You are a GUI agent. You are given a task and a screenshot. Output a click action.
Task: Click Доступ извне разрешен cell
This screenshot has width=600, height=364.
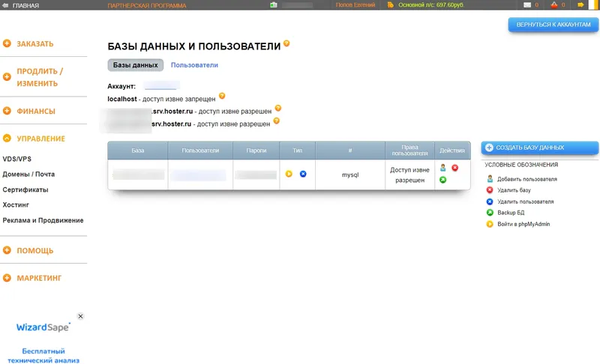409,175
